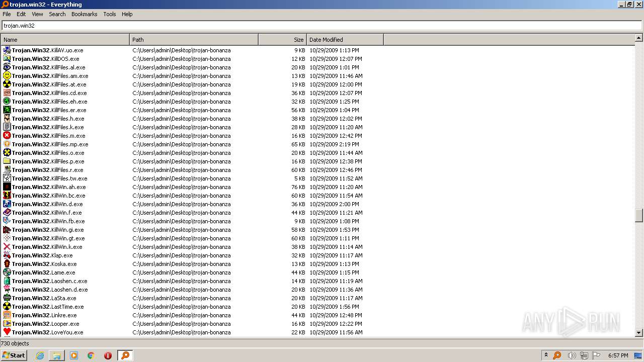Select Trojan.Win32.KillWin.f.exe file name
The height and width of the screenshot is (362, 644).
47,213
